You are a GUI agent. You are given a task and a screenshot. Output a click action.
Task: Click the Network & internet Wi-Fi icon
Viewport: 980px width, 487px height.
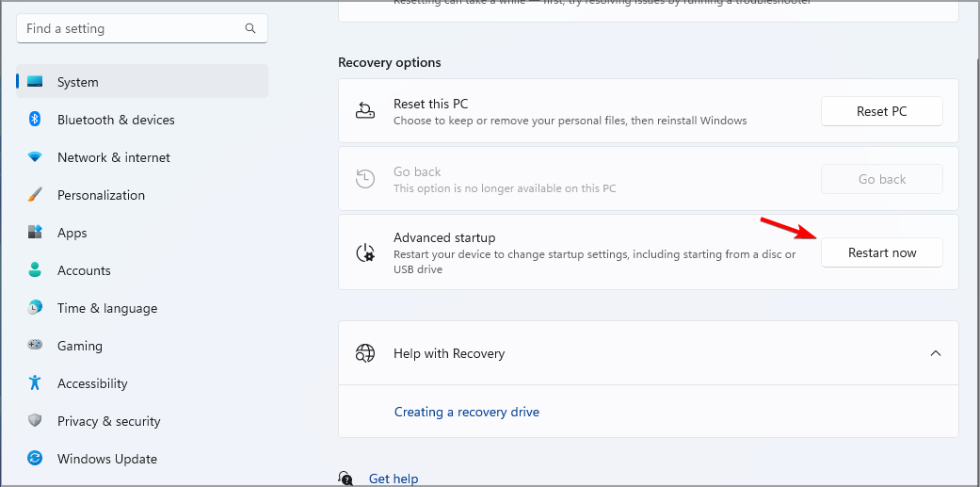35,157
